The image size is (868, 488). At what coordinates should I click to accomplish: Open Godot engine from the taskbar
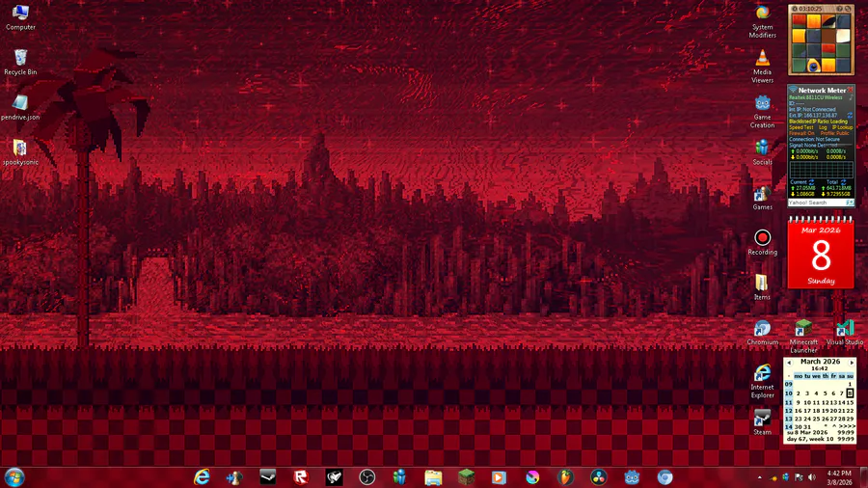click(632, 477)
